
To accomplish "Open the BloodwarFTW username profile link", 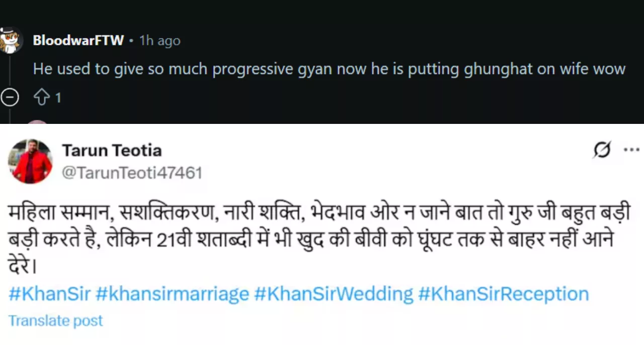I will [78, 40].
